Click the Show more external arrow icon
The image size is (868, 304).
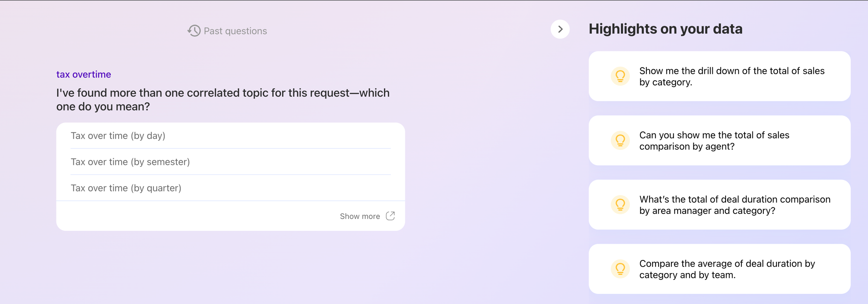[390, 216]
